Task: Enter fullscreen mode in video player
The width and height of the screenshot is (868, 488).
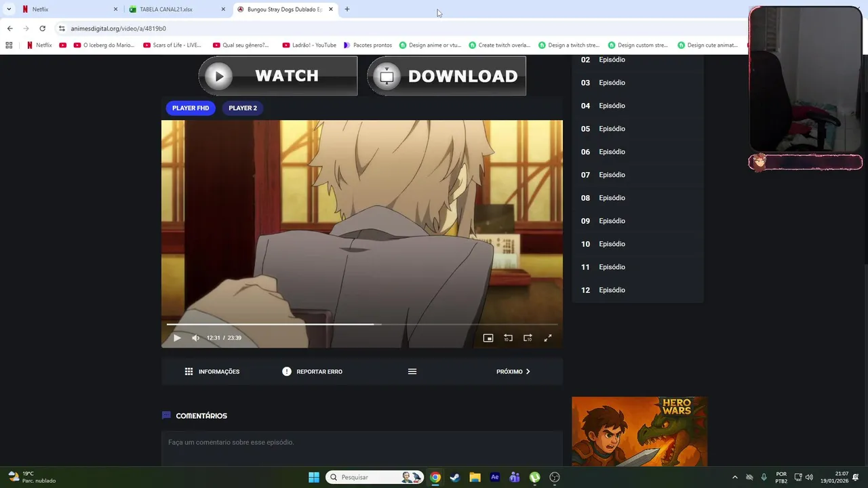Action: 548,338
